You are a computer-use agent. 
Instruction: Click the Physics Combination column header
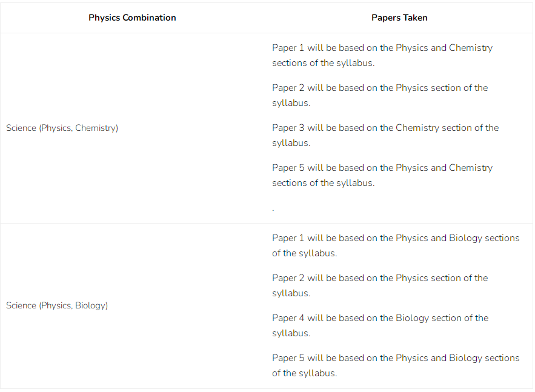pyautogui.click(x=132, y=18)
